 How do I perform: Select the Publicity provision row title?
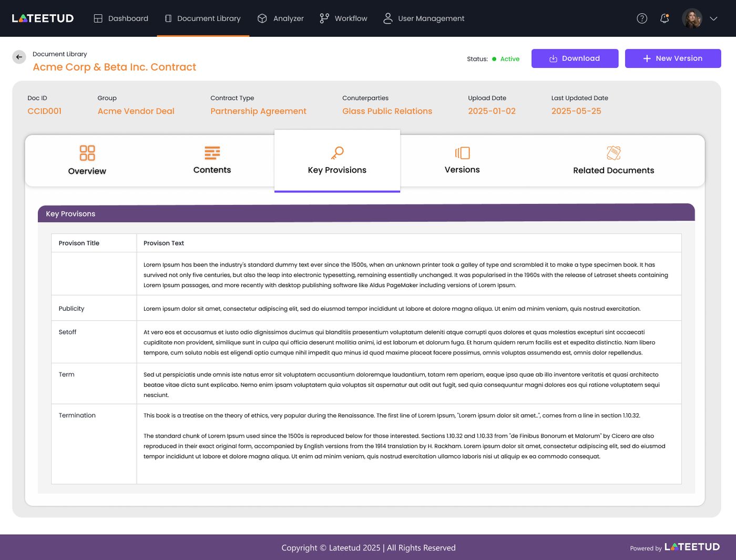click(71, 309)
